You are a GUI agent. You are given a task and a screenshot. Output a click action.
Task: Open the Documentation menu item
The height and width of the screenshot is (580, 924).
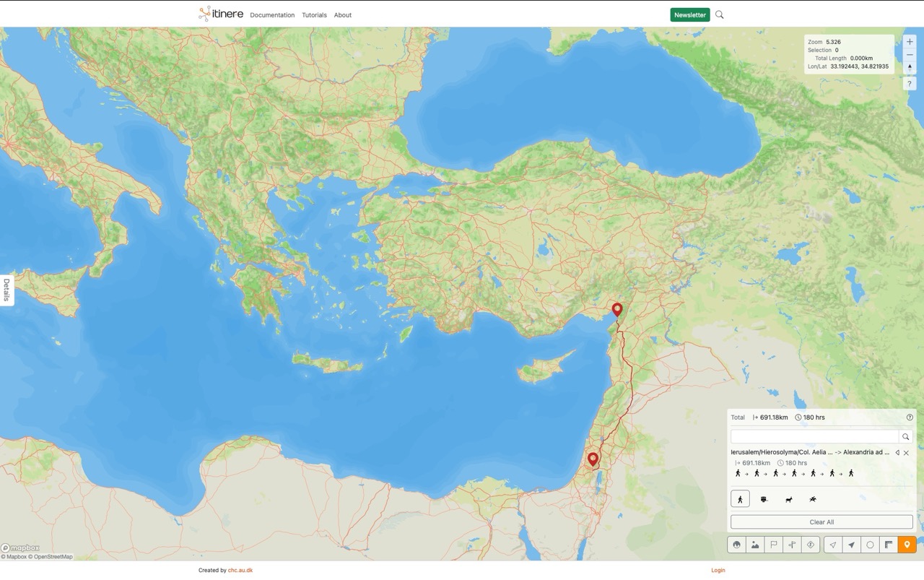pyautogui.click(x=272, y=15)
